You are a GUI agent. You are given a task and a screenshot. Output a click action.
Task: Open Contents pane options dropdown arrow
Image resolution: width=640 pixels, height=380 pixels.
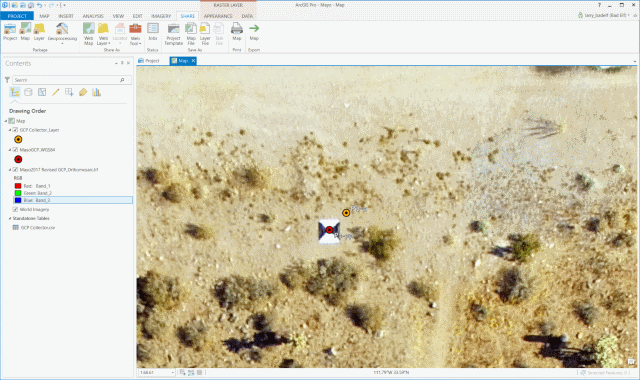click(x=116, y=63)
